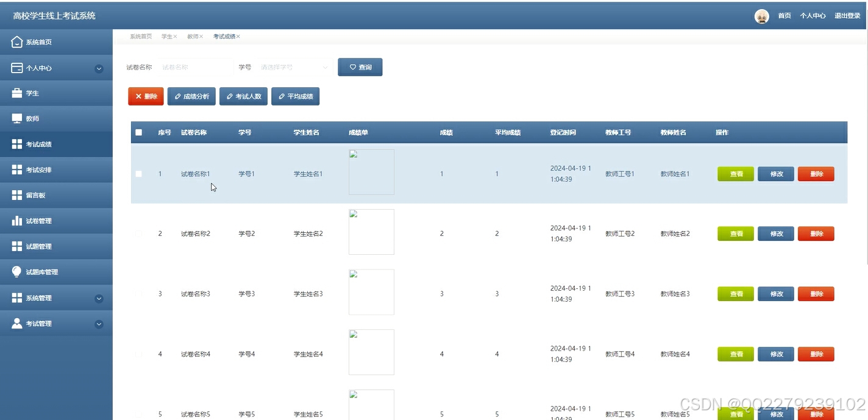The image size is (868, 420).
Task: Click 首页 link in the header
Action: pyautogui.click(x=784, y=16)
